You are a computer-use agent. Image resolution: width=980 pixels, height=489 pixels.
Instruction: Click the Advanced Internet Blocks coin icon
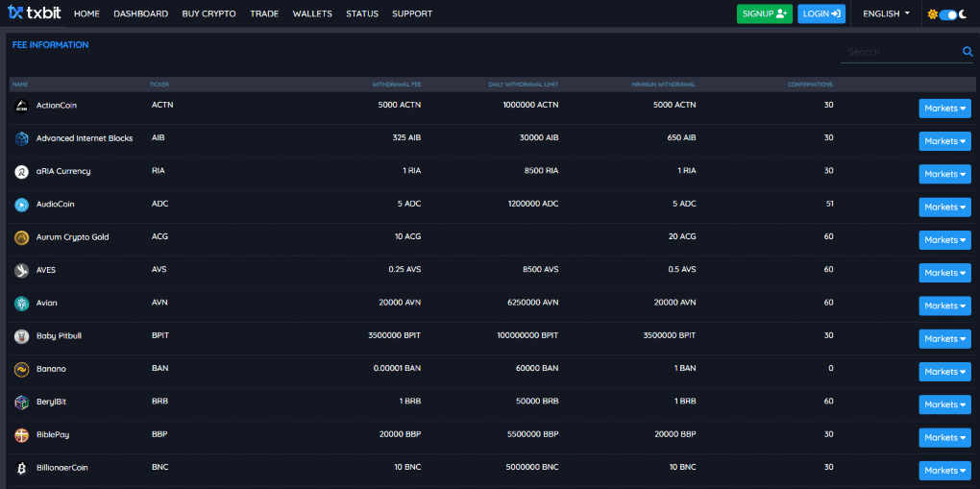click(x=21, y=139)
